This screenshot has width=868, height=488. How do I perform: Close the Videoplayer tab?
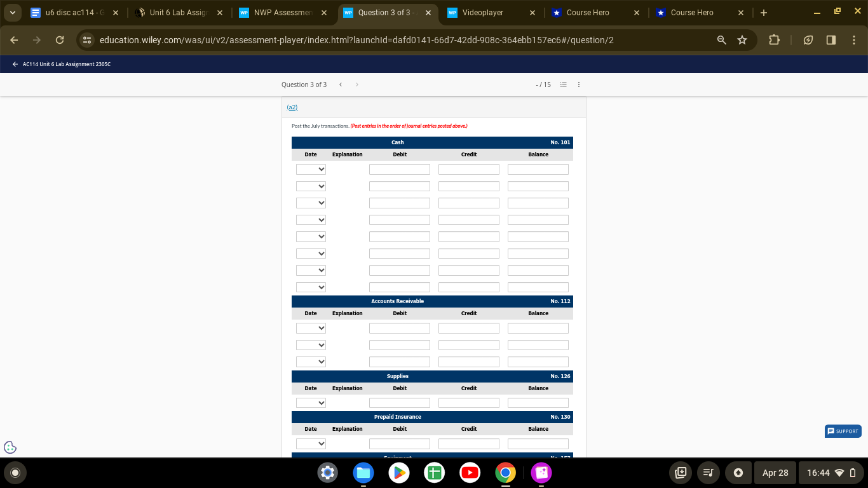[532, 13]
